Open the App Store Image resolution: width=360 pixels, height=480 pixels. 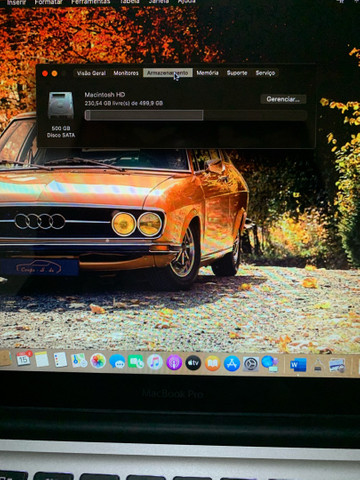click(x=232, y=363)
